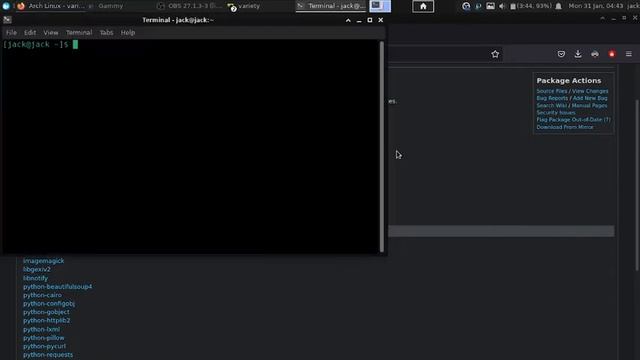The width and height of the screenshot is (640, 360).
Task: Click the battery indicator showing 93%
Action: (531, 6)
